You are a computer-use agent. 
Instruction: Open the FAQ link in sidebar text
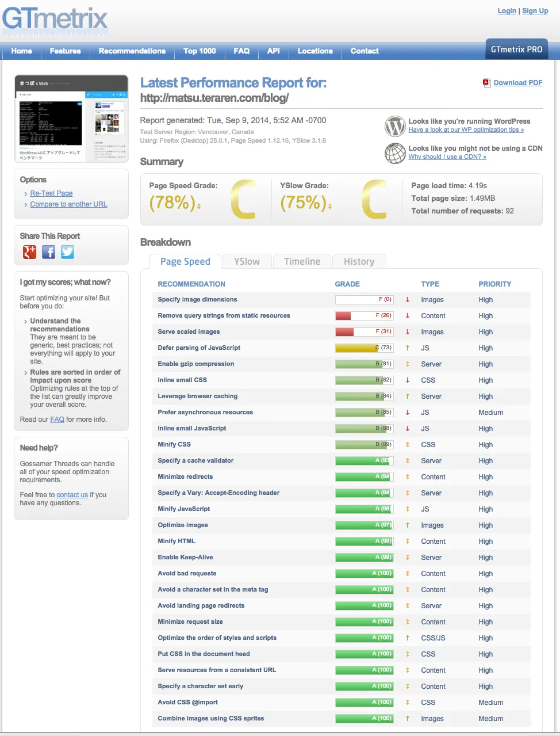57,420
